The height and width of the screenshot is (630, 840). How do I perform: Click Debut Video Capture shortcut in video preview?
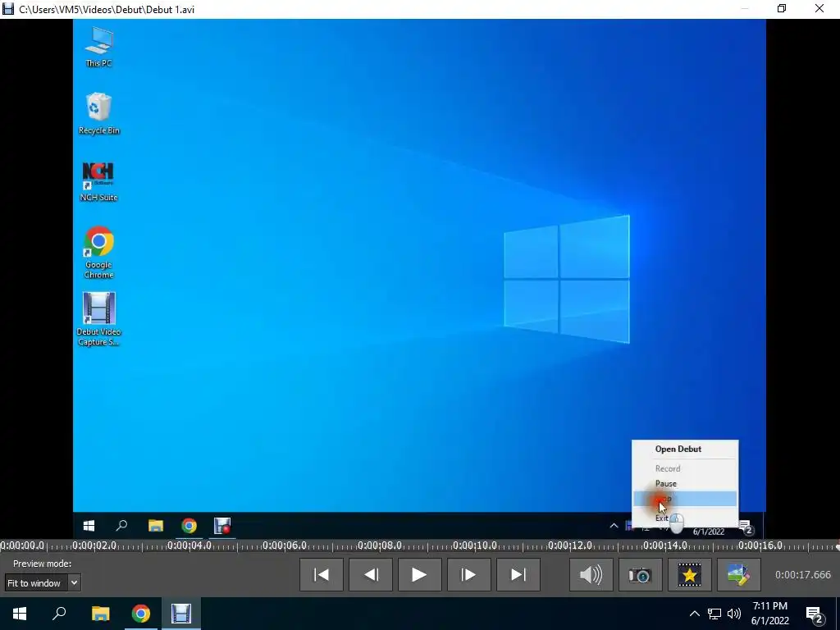98,319
